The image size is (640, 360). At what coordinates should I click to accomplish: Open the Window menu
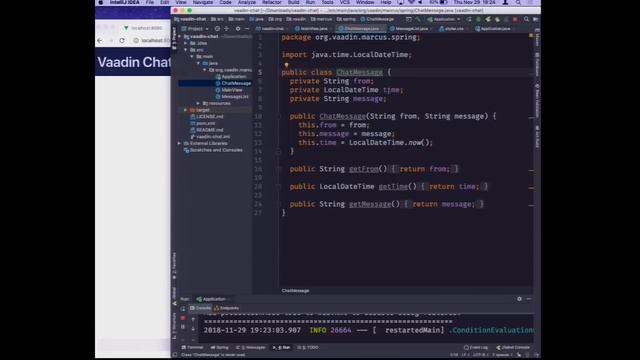(365, 2)
